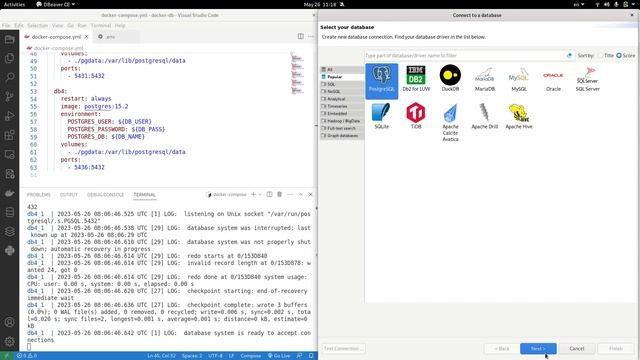Image resolution: width=640 pixels, height=360 pixels.
Task: Open VS Code Search view
Action: pyautogui.click(x=9, y=77)
